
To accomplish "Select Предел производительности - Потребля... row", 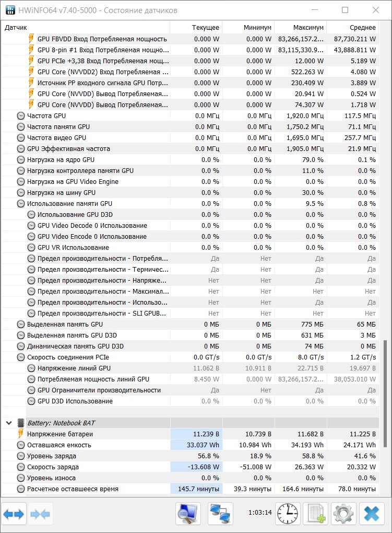I will tap(190, 258).
